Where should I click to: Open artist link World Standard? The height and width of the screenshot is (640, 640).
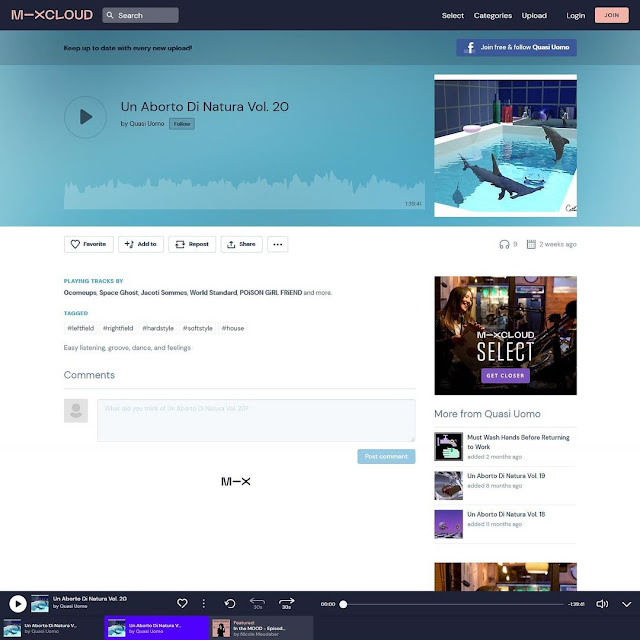pos(213,293)
